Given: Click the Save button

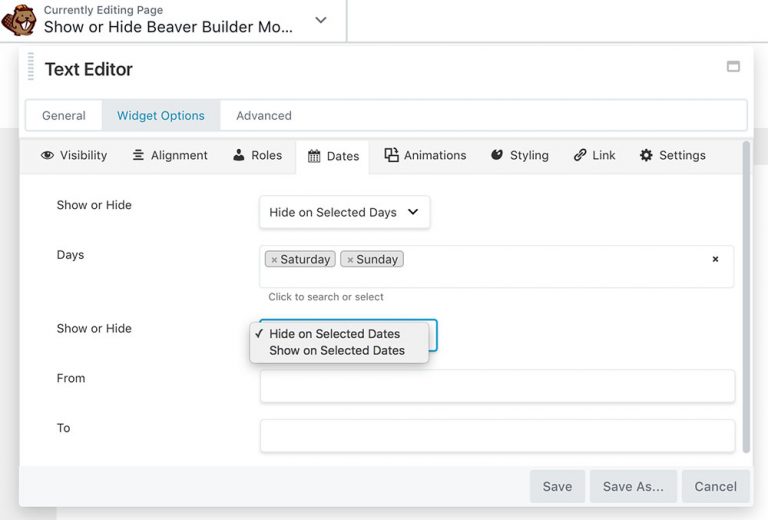Looking at the screenshot, I should pyautogui.click(x=557, y=486).
